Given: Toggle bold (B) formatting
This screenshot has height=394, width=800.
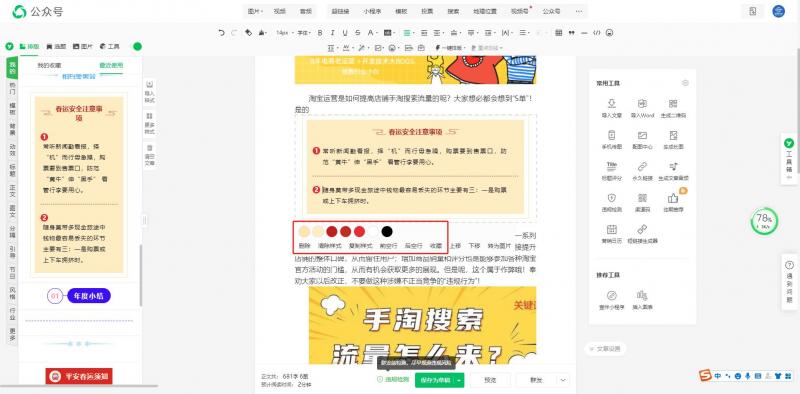Looking at the screenshot, I should click(320, 33).
